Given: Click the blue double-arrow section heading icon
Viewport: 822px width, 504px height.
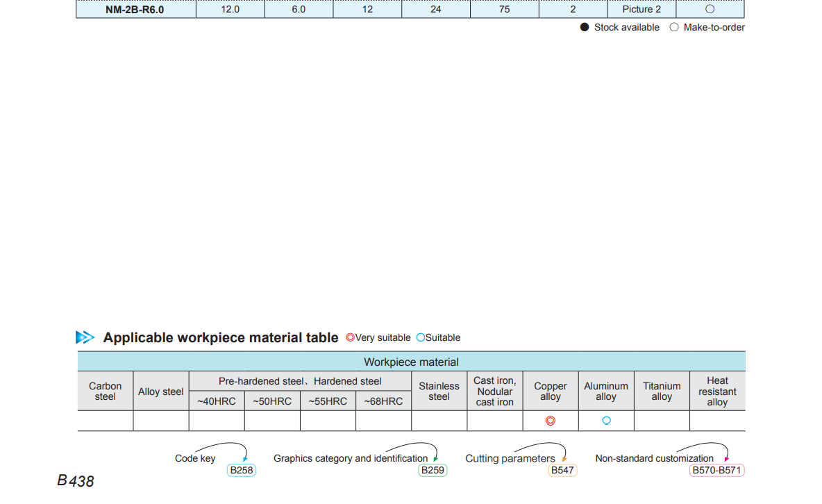Looking at the screenshot, I should pos(85,337).
